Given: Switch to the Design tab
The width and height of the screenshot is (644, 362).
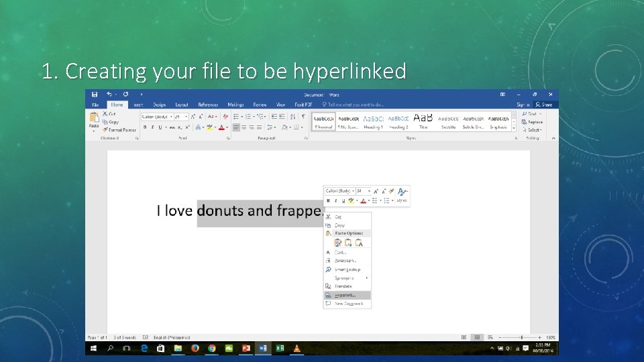Looking at the screenshot, I should tap(160, 105).
